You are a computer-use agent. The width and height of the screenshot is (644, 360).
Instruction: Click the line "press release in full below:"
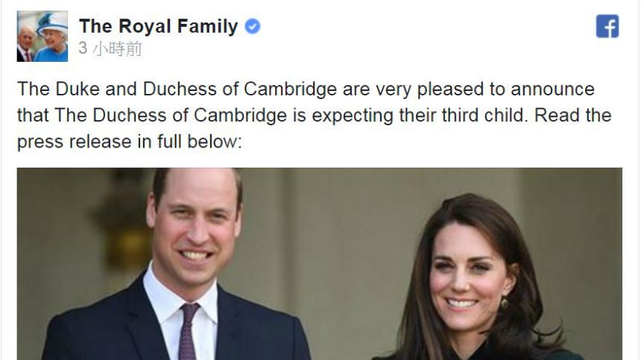pyautogui.click(x=130, y=142)
